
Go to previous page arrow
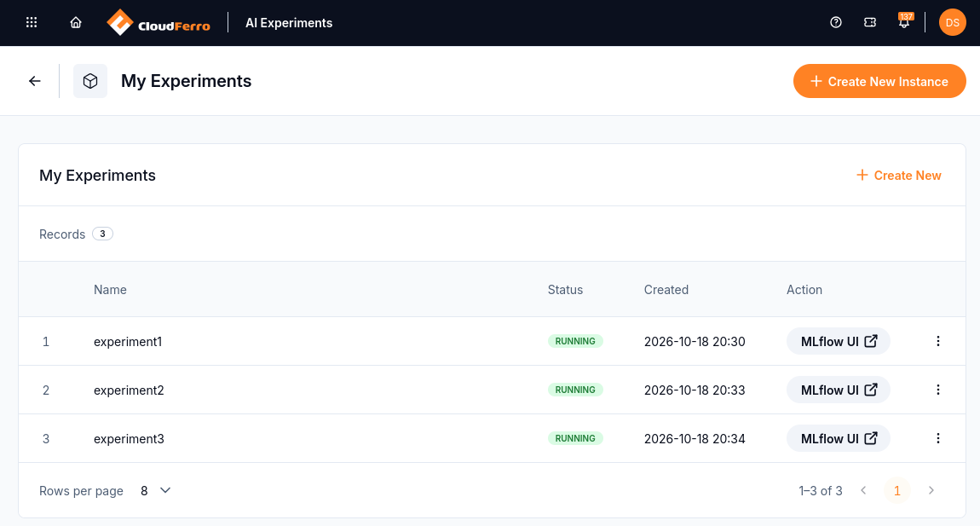click(863, 490)
